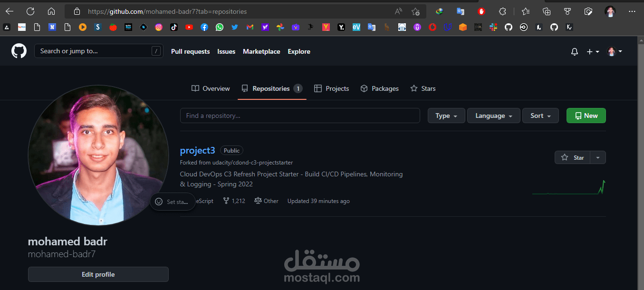This screenshot has width=644, height=290.
Task: Open the Language filter dropdown
Action: tap(494, 116)
